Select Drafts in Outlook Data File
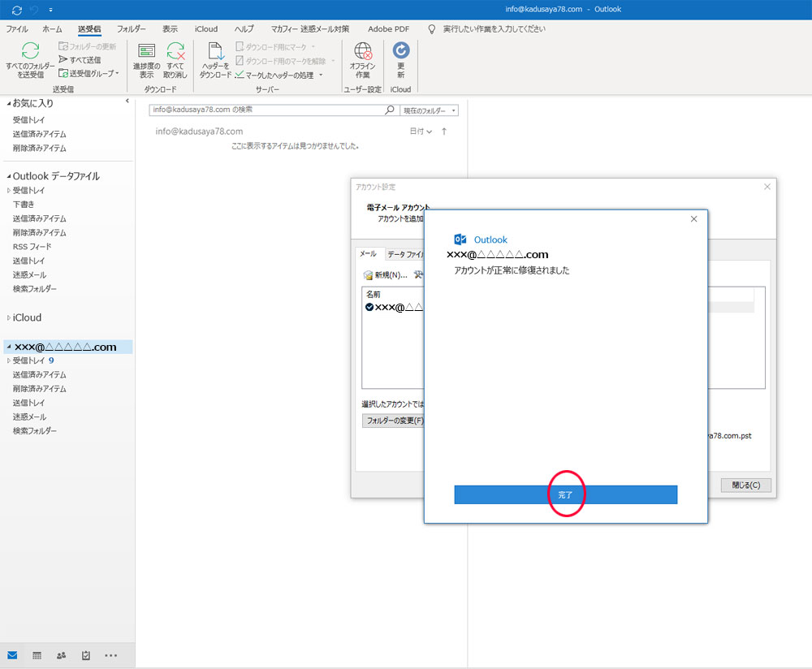 [x=24, y=205]
